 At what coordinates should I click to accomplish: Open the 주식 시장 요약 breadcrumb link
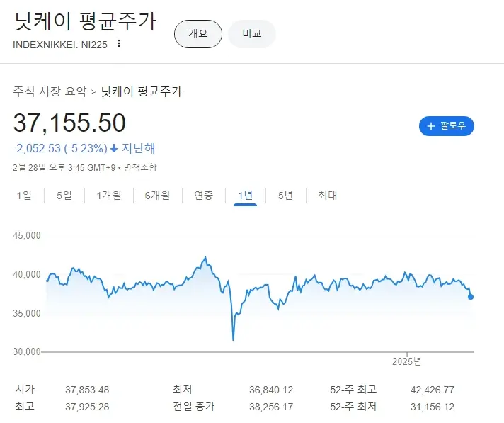(x=50, y=91)
